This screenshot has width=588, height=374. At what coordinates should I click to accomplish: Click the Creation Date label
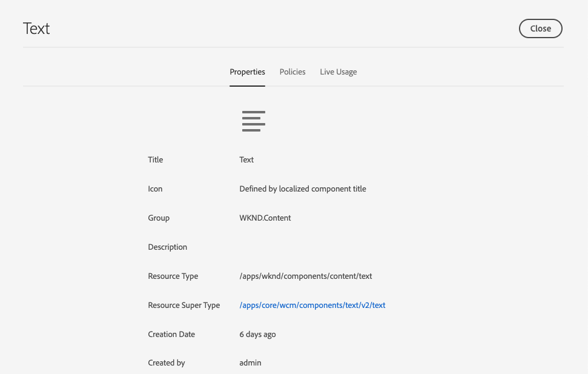click(x=171, y=334)
